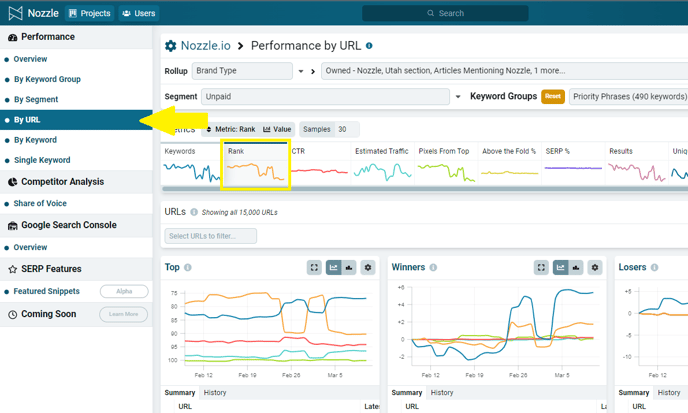Open the By Segment page
Screen dimensions: 688x413
[36, 99]
